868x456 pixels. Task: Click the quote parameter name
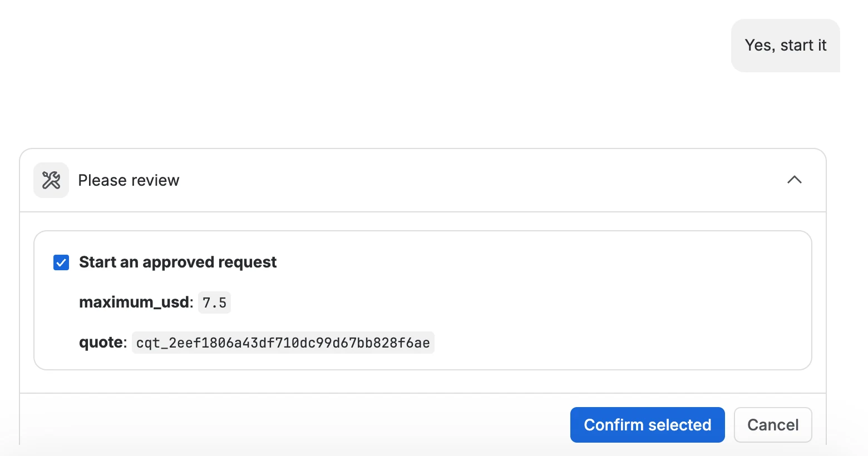click(x=101, y=343)
